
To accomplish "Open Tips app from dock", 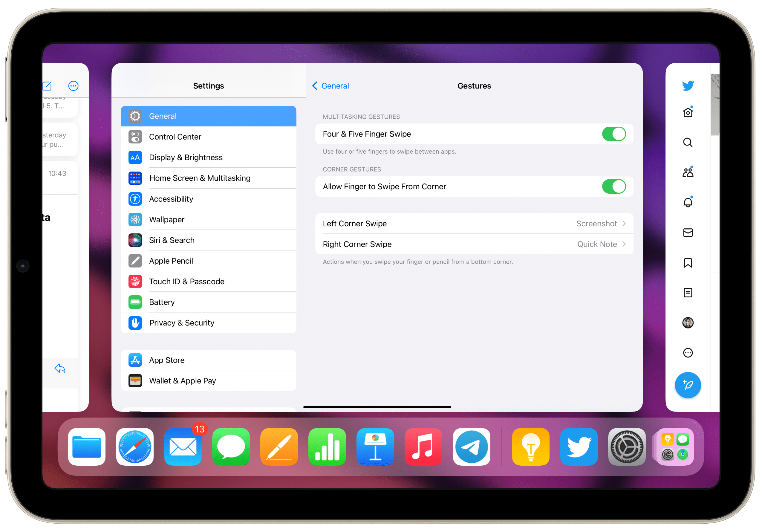I will click(529, 446).
